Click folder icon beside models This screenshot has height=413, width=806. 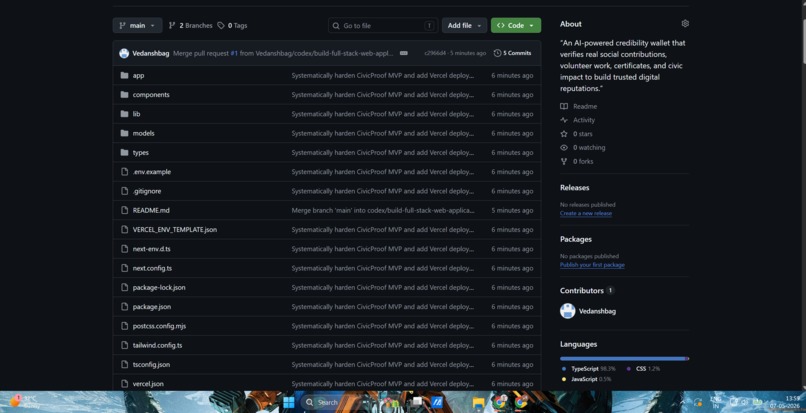[124, 133]
